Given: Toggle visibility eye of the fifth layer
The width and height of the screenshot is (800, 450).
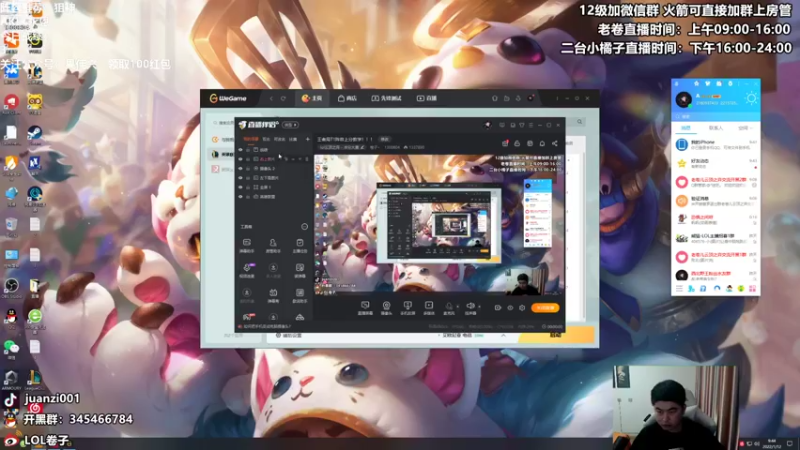Looking at the screenshot, I should [x=240, y=187].
